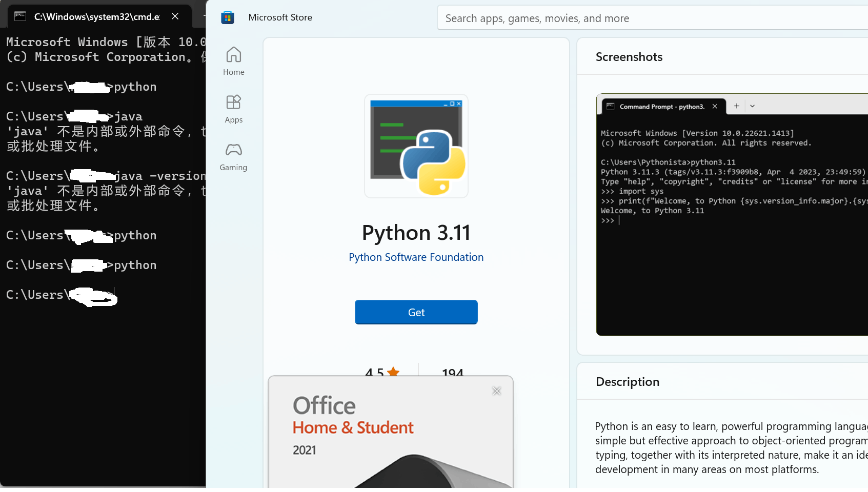Close the cmd.exe terminal tab
The width and height of the screenshot is (868, 492).
tap(175, 16)
